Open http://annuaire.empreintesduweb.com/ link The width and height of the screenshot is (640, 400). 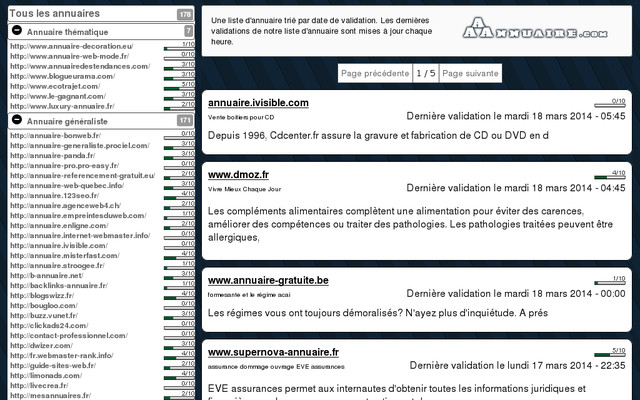pos(78,216)
